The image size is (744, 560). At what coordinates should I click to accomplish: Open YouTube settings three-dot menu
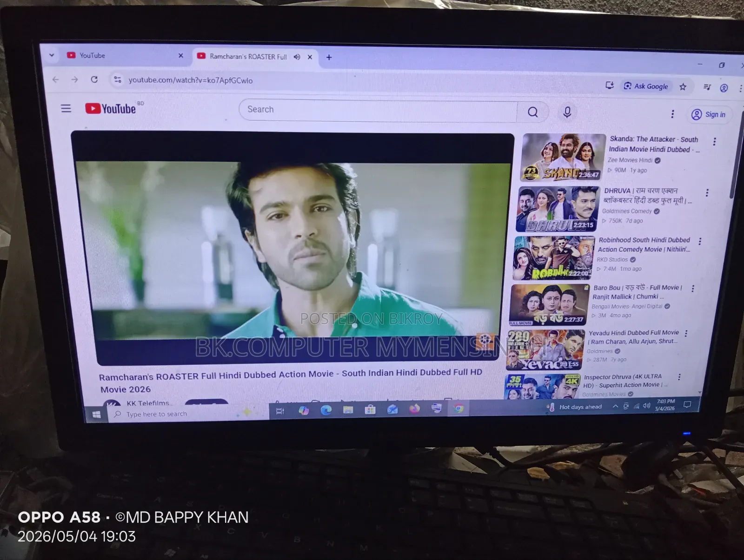[672, 114]
